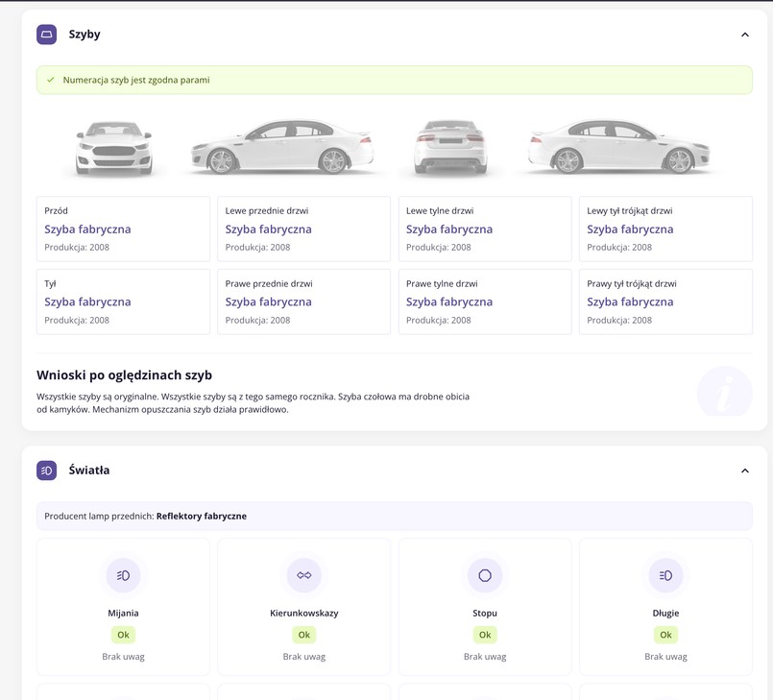The image size is (773, 700).
Task: Click the Szyby windshield section icon
Action: (47, 35)
